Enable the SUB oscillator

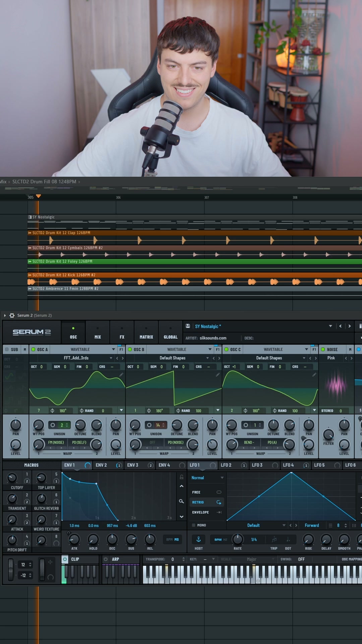tap(7, 349)
